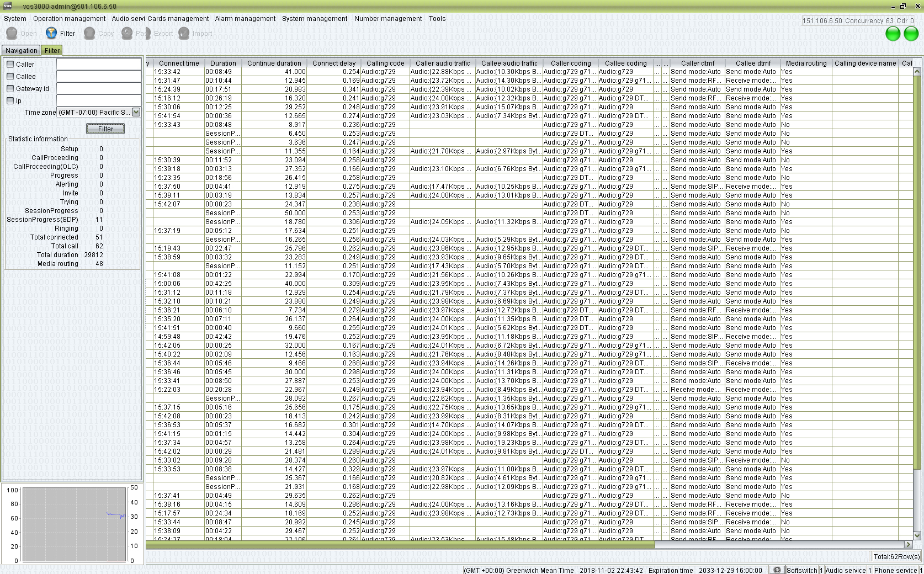This screenshot has height=574, width=924.
Task: Click the Open icon in the toolbar
Action: (x=12, y=33)
